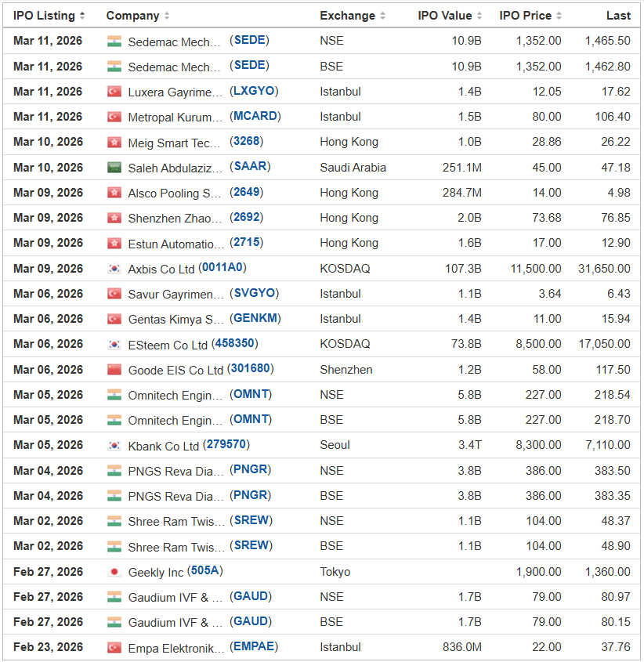Click Turkey flag beside Gentas Kimya

114,319
